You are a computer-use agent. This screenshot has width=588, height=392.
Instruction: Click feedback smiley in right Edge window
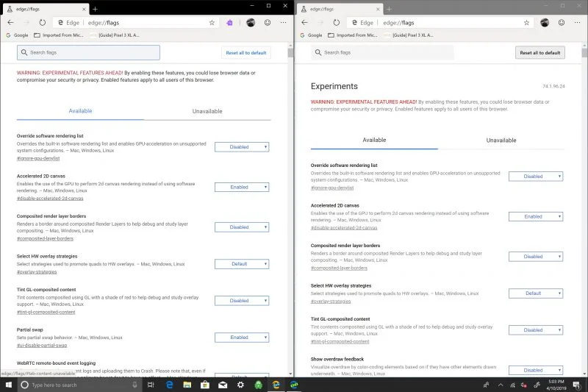coord(562,23)
